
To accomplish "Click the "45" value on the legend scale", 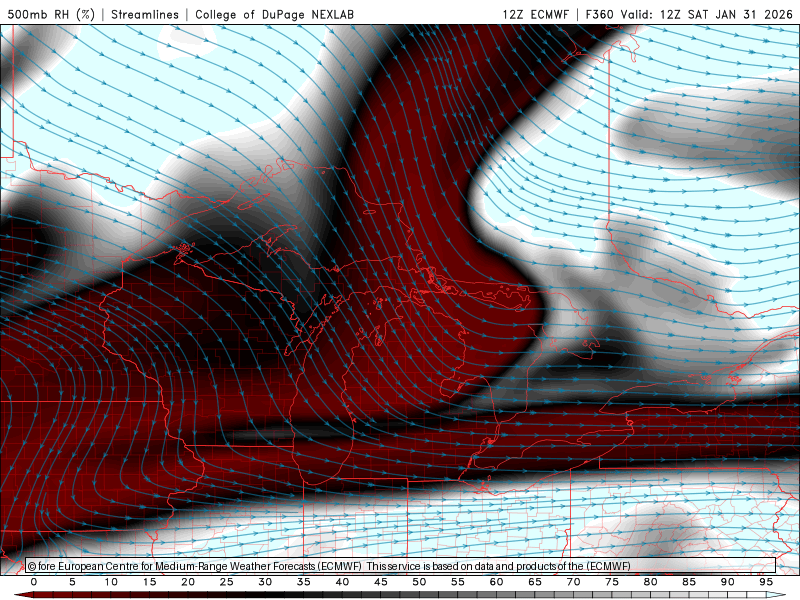I will click(381, 582).
